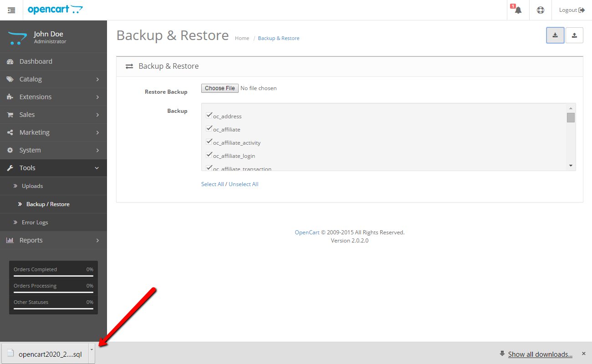
Task: Click the Home breadcrumb link
Action: click(242, 38)
